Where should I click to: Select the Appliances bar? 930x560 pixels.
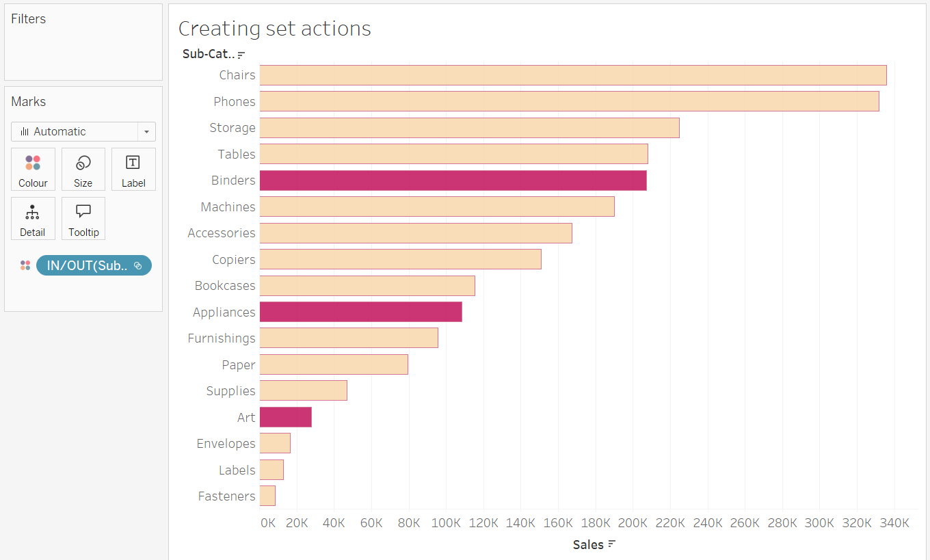click(x=360, y=312)
